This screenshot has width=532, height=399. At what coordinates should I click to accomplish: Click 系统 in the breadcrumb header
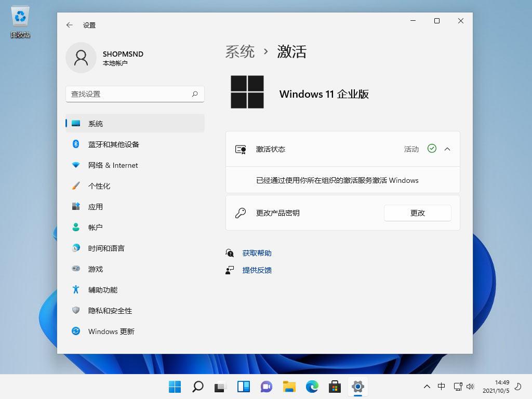pos(240,51)
